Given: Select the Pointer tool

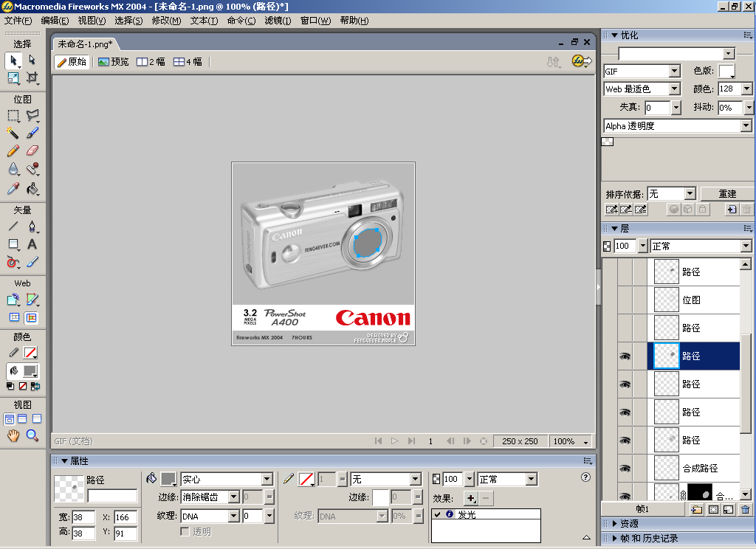Looking at the screenshot, I should click(x=13, y=61).
